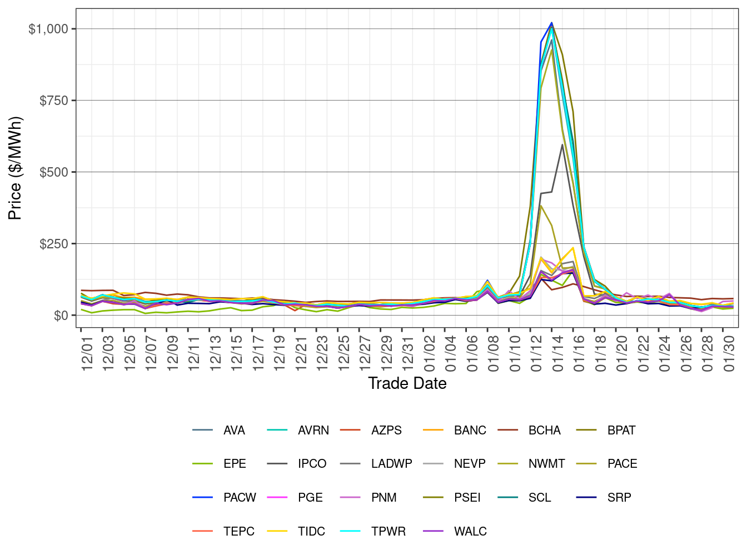Screen dimensions: 747x560
Task: Select the LADWP legend label
Action: tap(392, 464)
